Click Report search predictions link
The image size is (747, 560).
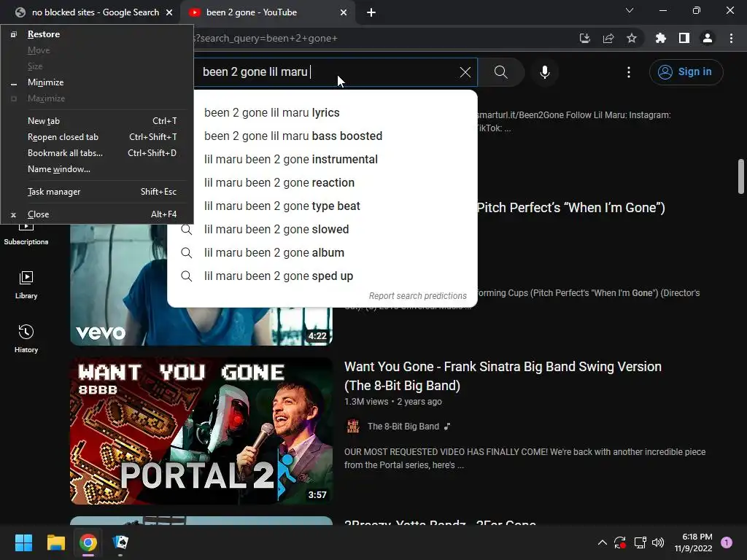[x=418, y=296]
